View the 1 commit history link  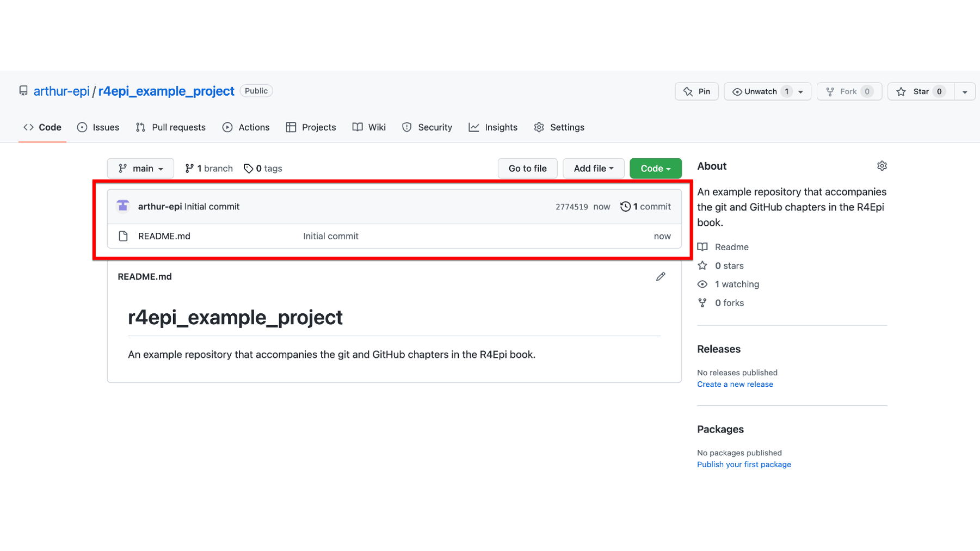[x=646, y=207]
